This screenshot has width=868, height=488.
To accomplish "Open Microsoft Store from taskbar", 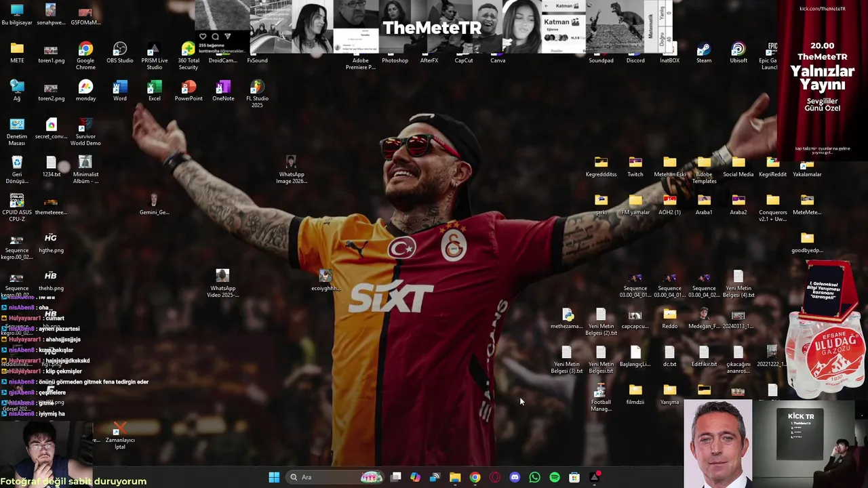I will [x=574, y=477].
